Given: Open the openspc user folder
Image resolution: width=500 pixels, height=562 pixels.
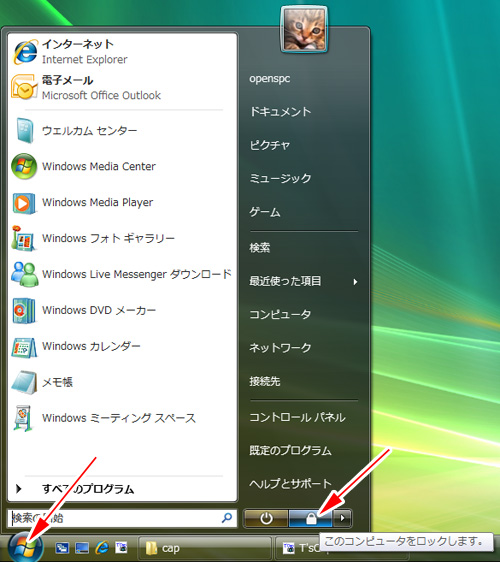Looking at the screenshot, I should tap(270, 78).
